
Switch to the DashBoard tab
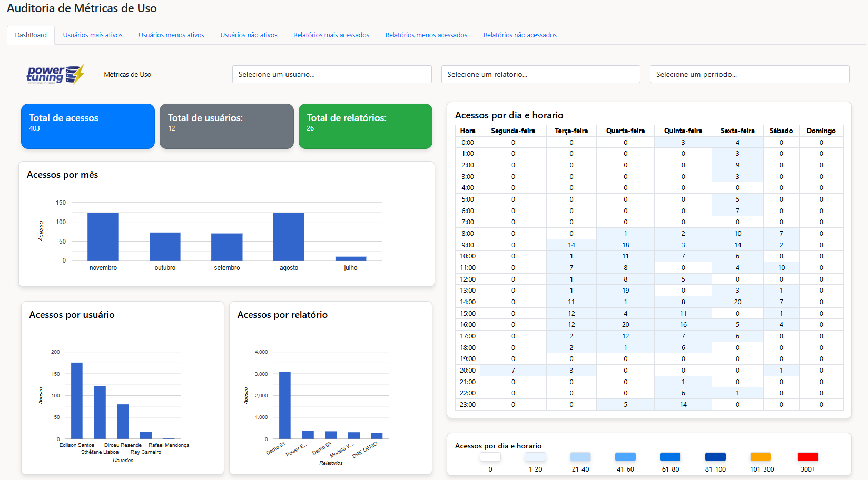coord(31,35)
